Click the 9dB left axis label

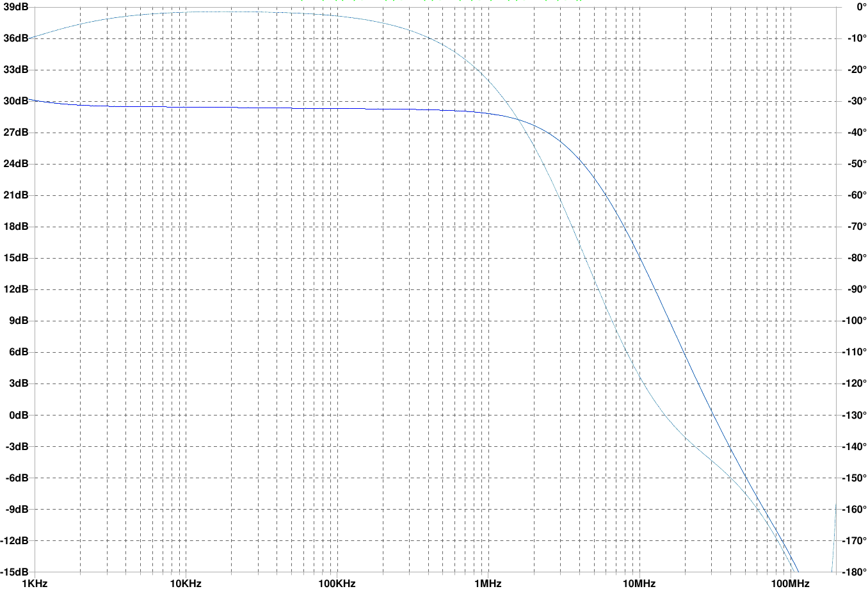coord(17,321)
